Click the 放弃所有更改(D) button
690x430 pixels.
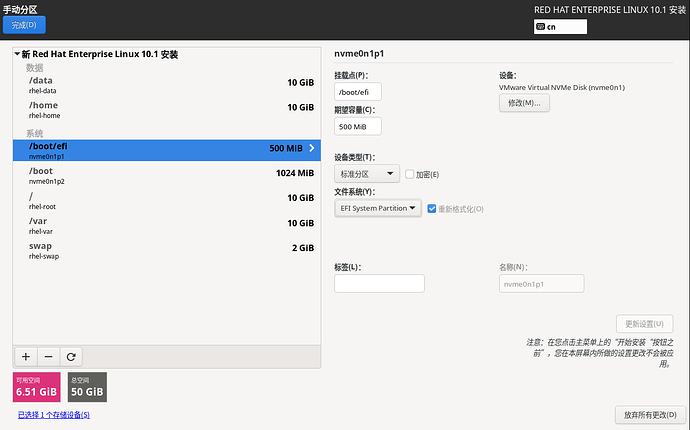(x=650, y=415)
